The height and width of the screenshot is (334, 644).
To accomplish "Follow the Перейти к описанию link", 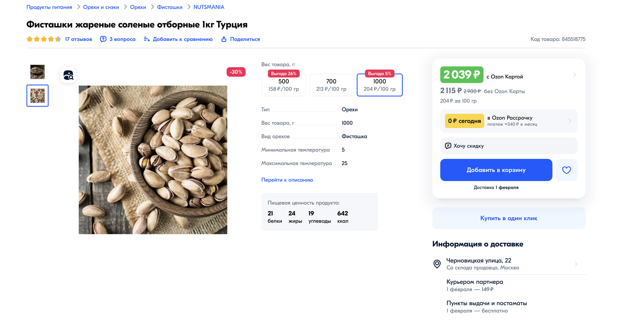I will click(287, 180).
